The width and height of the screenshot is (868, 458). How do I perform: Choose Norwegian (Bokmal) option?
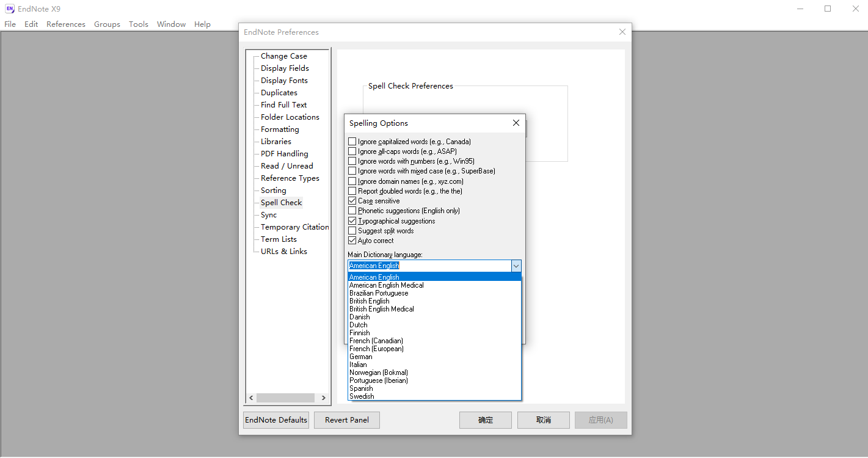(434, 373)
